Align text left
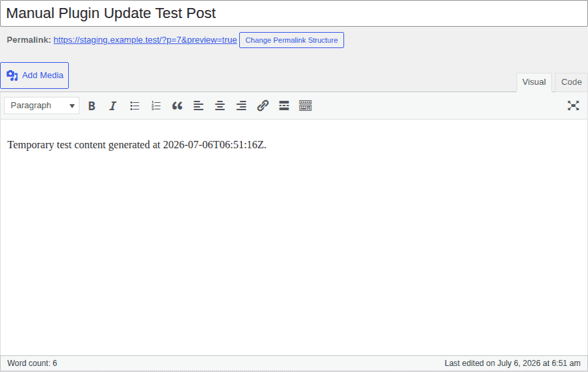This screenshot has width=588, height=372. [198, 106]
